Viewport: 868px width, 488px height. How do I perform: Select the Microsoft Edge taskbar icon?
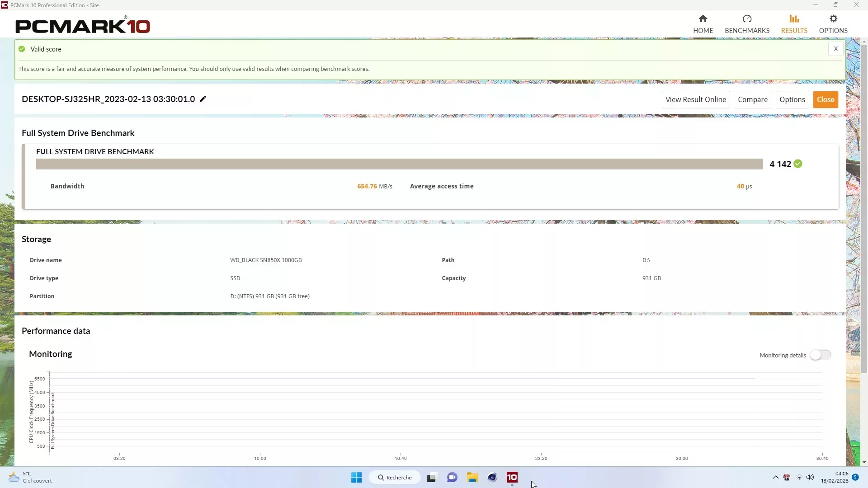coord(492,477)
